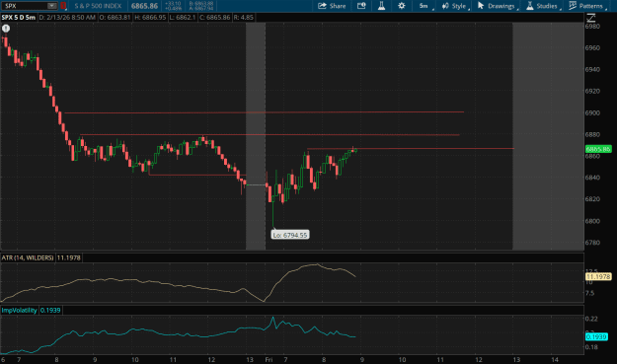Select the red horizontal line near 6880
Image resolution: width=617 pixels, height=364 pixels.
(270, 135)
